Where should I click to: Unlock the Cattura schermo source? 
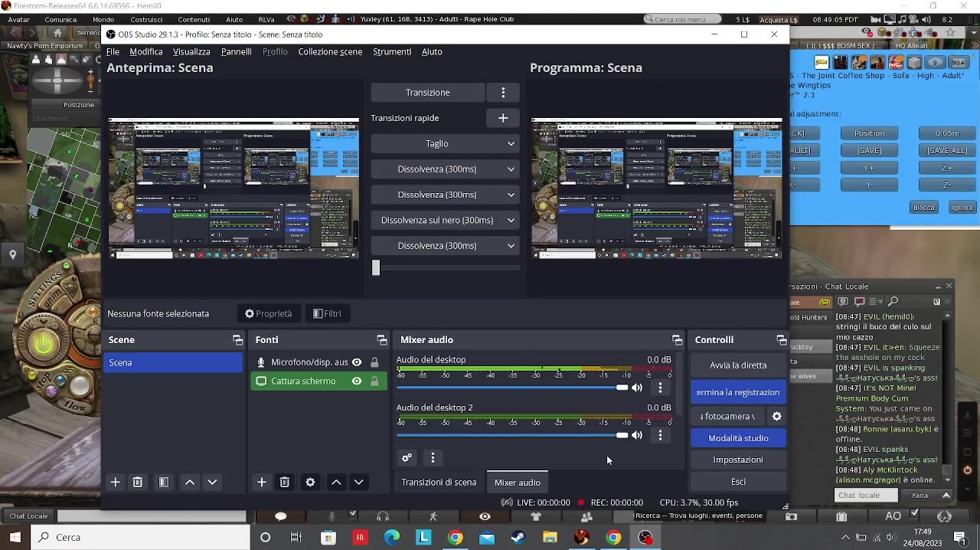point(374,381)
